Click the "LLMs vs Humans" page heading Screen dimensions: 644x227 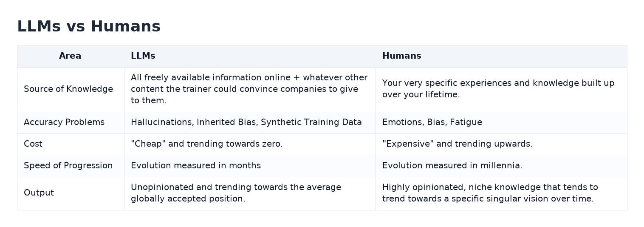coord(89,26)
